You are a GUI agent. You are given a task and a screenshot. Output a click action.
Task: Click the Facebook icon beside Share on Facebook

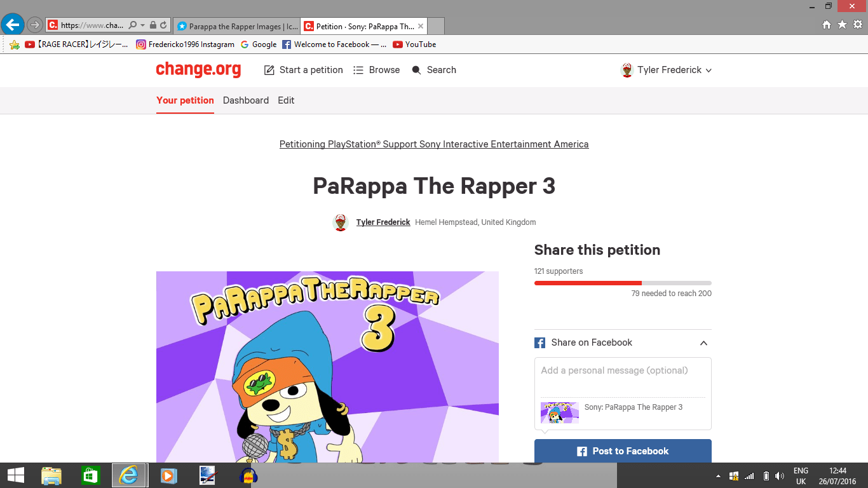(539, 342)
